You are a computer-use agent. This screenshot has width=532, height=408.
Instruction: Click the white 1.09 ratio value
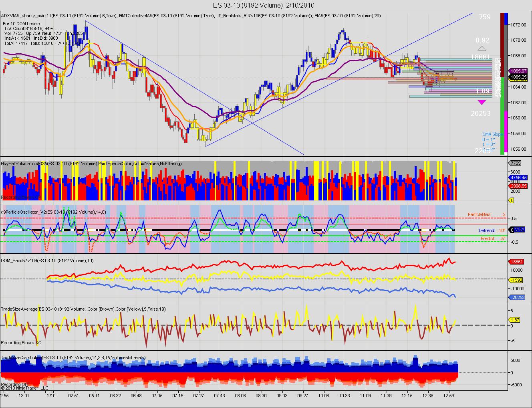482,91
